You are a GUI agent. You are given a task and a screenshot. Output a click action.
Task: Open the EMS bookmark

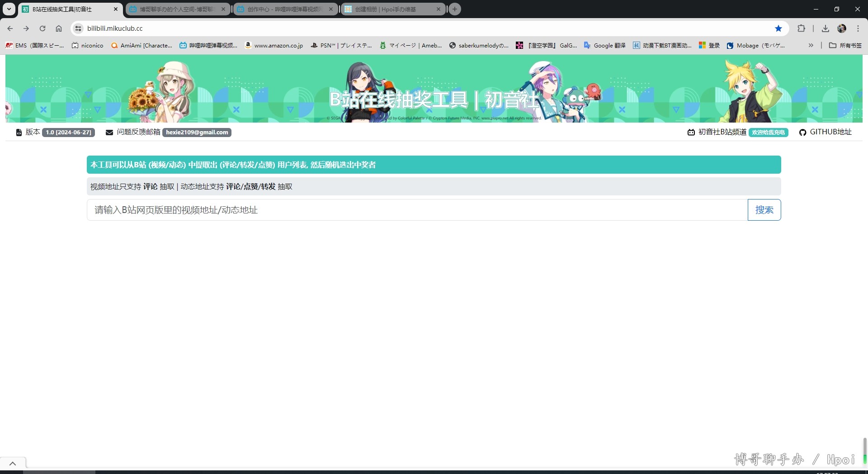[35, 45]
